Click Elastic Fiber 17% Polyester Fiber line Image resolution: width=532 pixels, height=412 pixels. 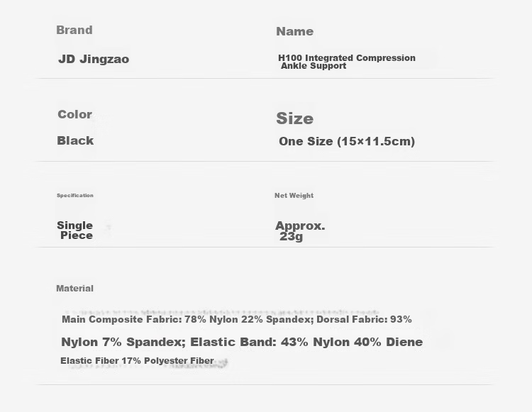[137, 361]
